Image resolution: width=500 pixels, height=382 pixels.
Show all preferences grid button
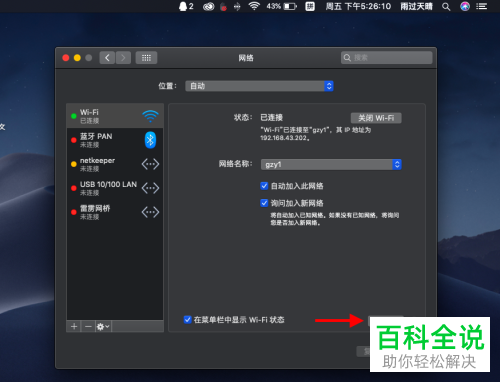point(146,58)
